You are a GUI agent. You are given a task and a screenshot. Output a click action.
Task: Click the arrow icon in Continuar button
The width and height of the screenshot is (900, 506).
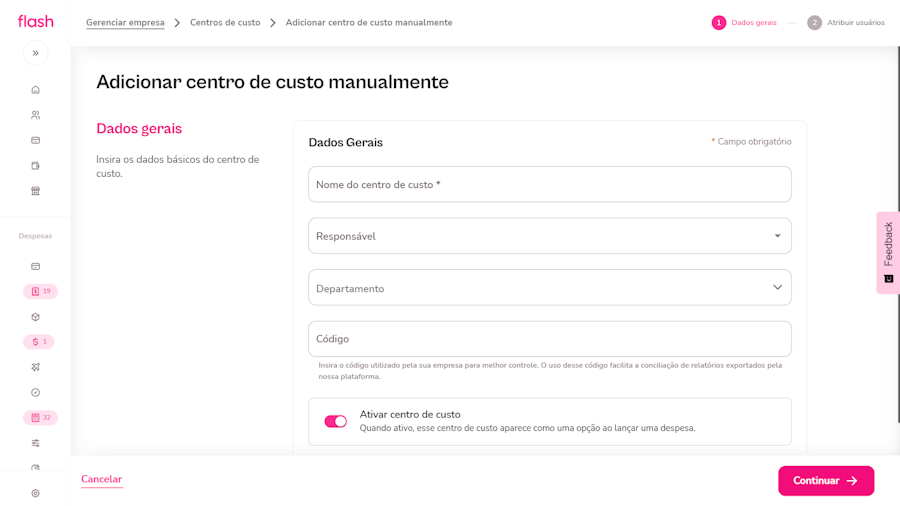852,481
